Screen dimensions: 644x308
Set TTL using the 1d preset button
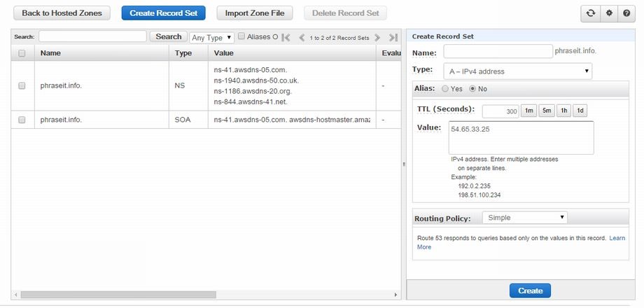click(580, 111)
